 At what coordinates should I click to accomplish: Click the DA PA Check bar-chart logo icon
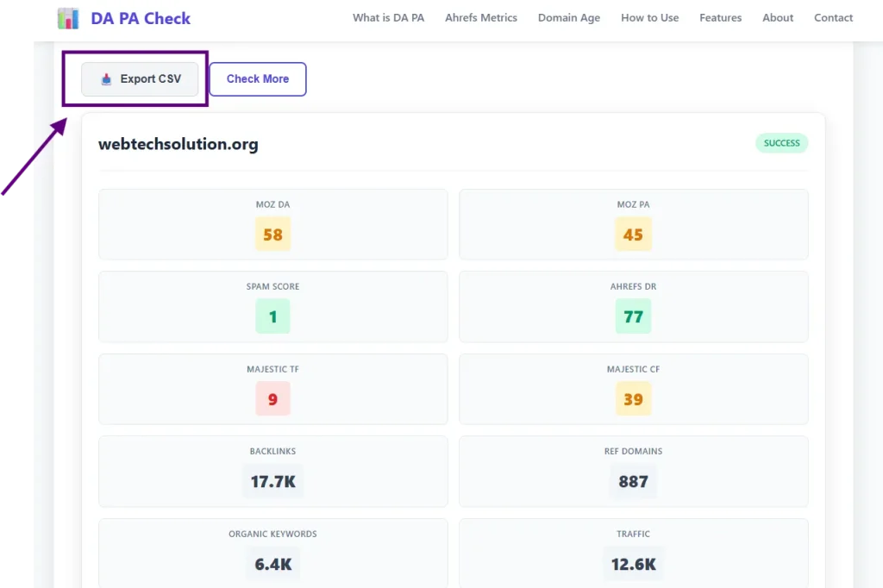coord(68,19)
